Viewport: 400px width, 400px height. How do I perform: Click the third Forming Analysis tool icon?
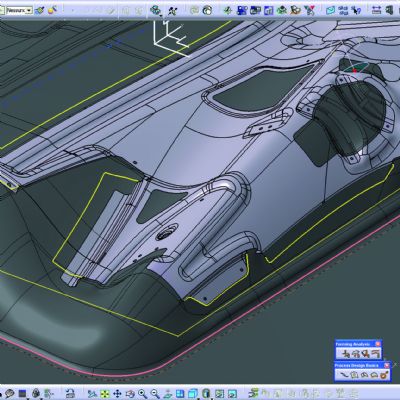[x=365, y=354]
